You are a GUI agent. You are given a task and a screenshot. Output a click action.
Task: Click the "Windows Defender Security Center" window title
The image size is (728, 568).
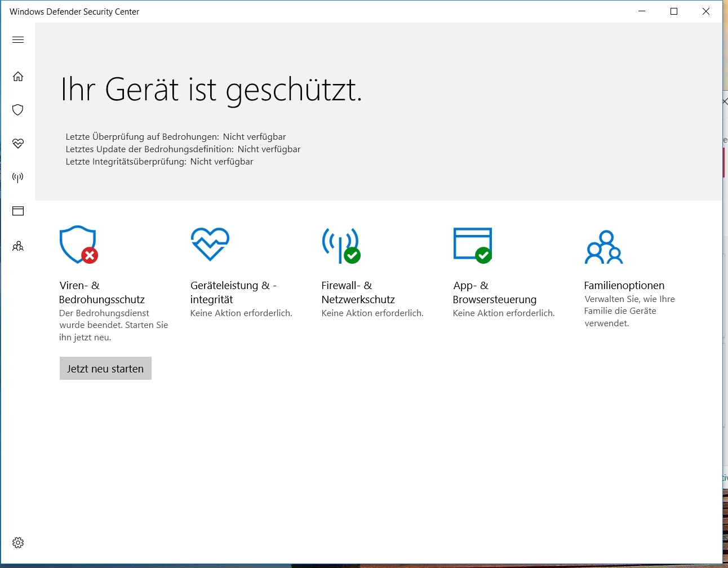(x=74, y=12)
